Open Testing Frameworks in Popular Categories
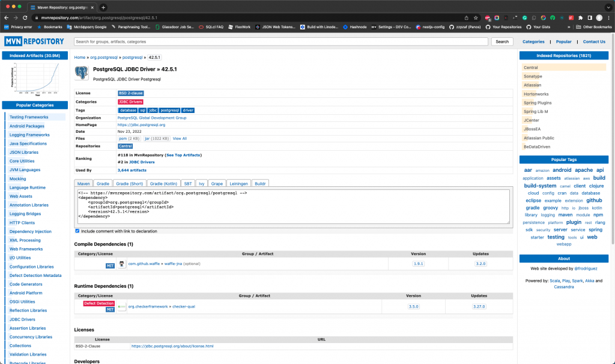 (29, 117)
